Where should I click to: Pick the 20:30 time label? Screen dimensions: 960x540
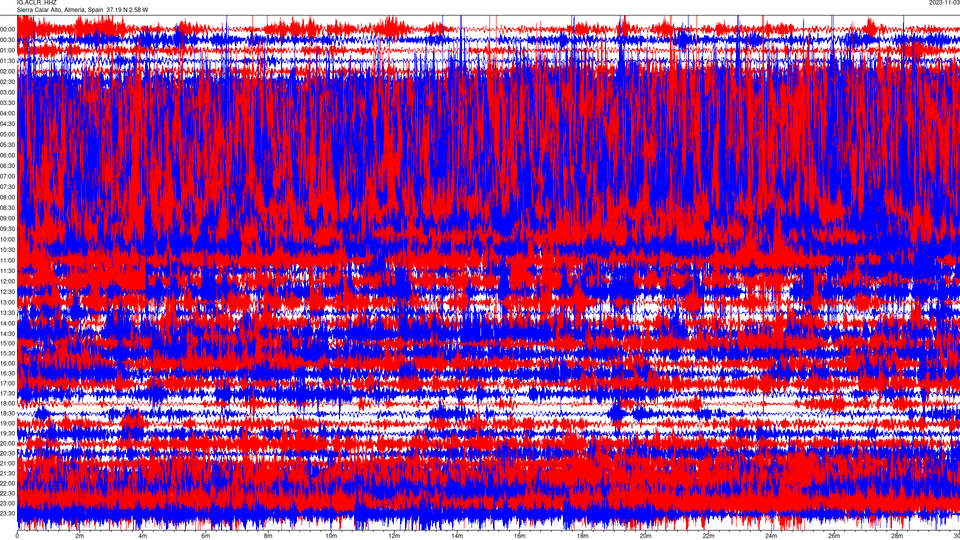(7, 454)
